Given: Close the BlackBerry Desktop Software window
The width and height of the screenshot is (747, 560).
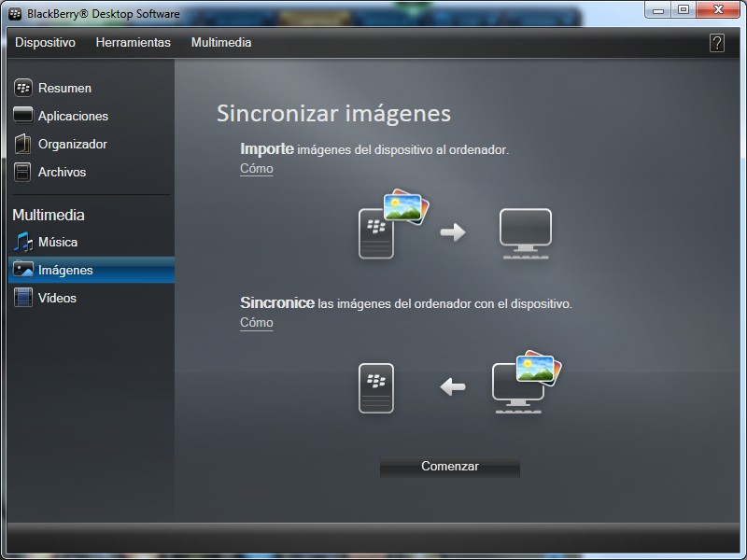Looking at the screenshot, I should point(718,9).
